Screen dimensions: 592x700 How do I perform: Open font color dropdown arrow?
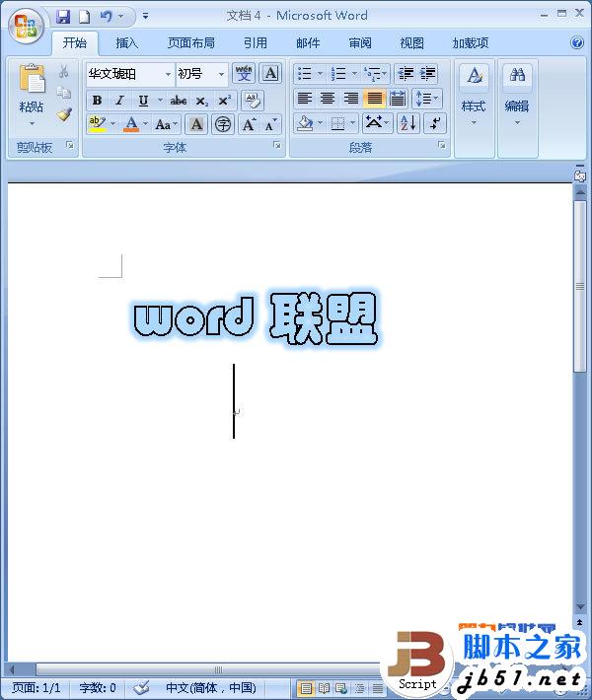click(x=145, y=123)
